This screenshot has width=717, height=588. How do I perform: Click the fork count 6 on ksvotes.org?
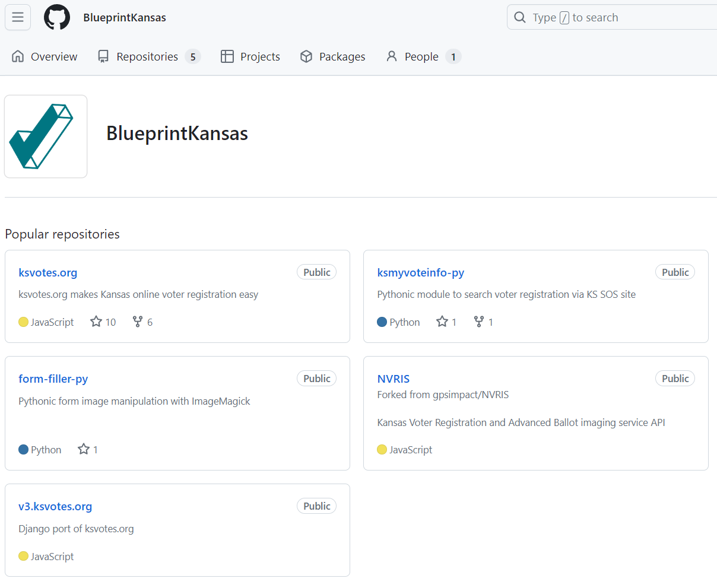click(150, 322)
